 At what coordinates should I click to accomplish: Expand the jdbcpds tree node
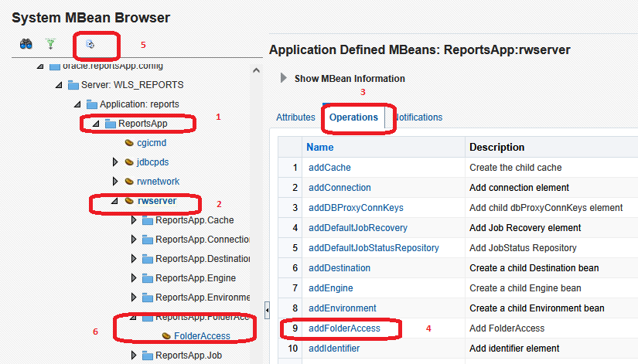point(115,162)
